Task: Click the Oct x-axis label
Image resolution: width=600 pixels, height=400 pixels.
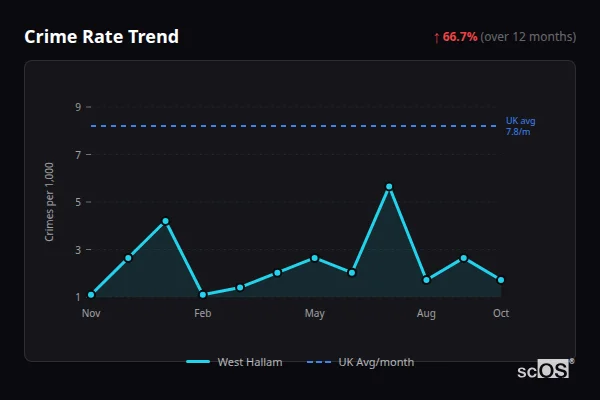Action: [x=501, y=313]
